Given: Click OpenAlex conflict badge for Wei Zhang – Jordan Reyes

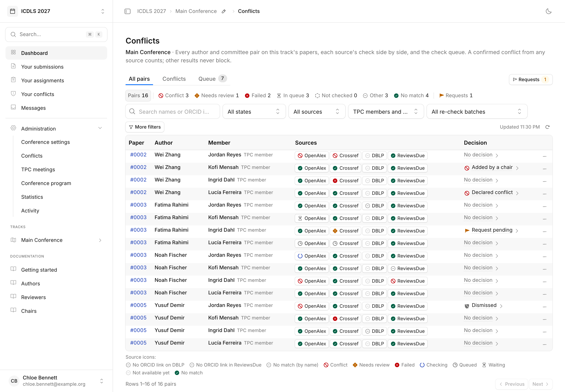Looking at the screenshot, I should point(312,156).
